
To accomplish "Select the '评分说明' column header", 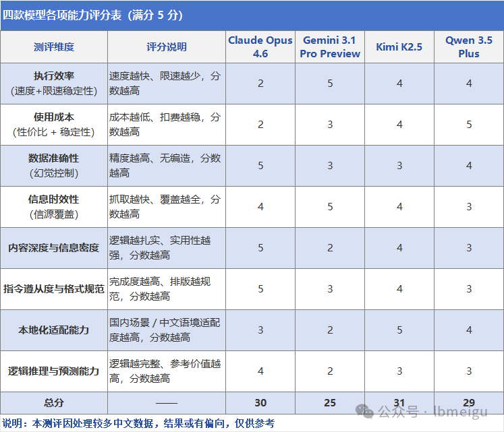I will tap(167, 47).
